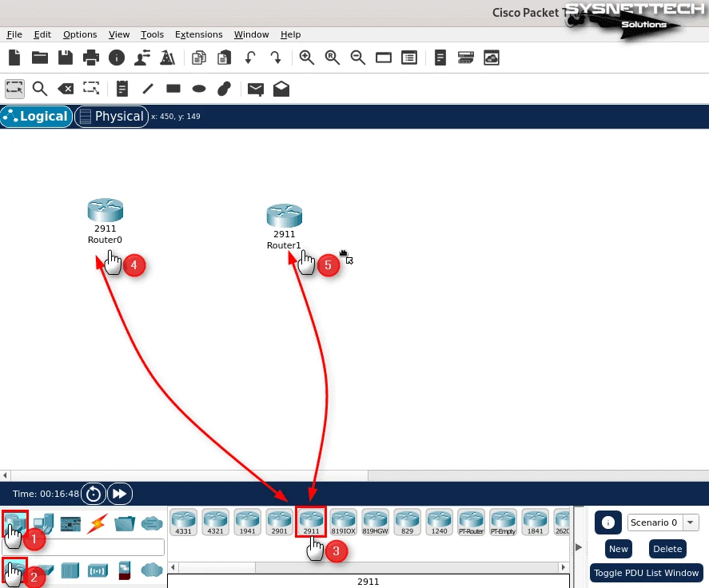Click the Delete scenario button
The width and height of the screenshot is (709, 588).
(x=667, y=549)
